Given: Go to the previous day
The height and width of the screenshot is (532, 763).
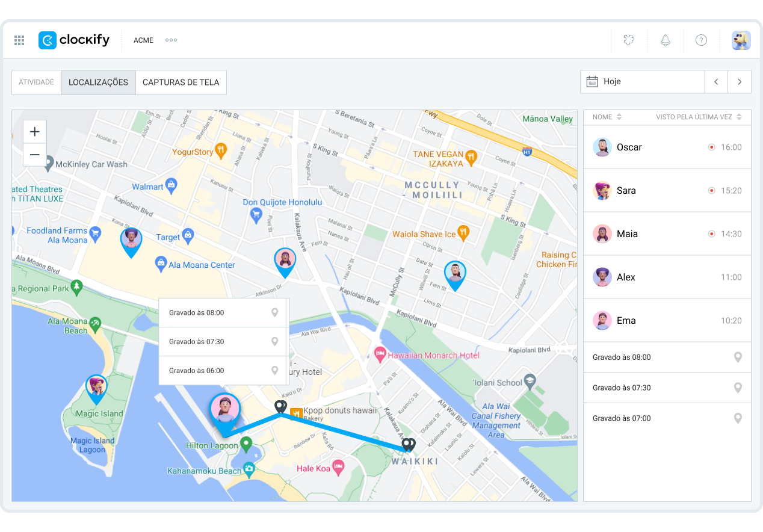Looking at the screenshot, I should pos(716,82).
